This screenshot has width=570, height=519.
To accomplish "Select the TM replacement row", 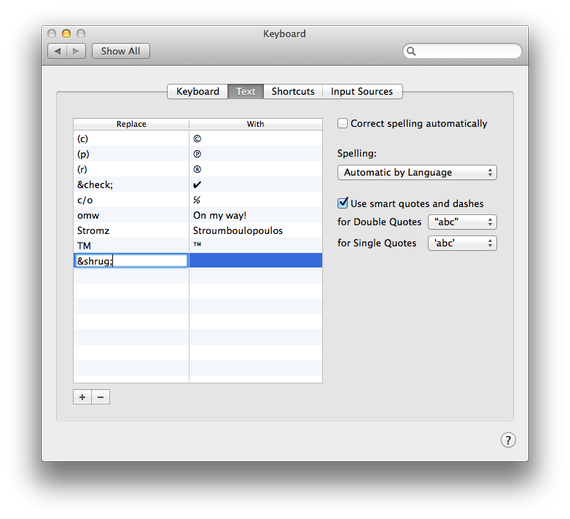I will [x=198, y=245].
